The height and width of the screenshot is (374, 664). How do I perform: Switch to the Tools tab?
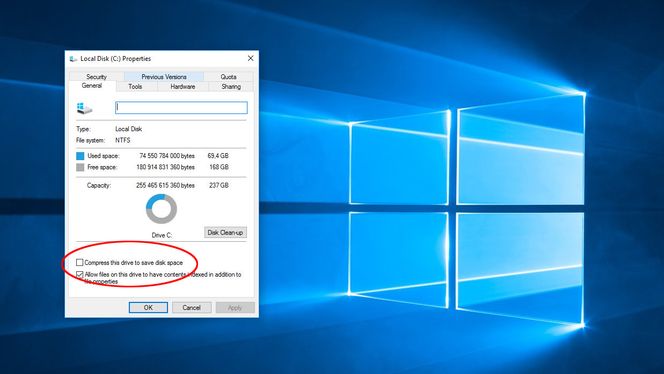136,86
